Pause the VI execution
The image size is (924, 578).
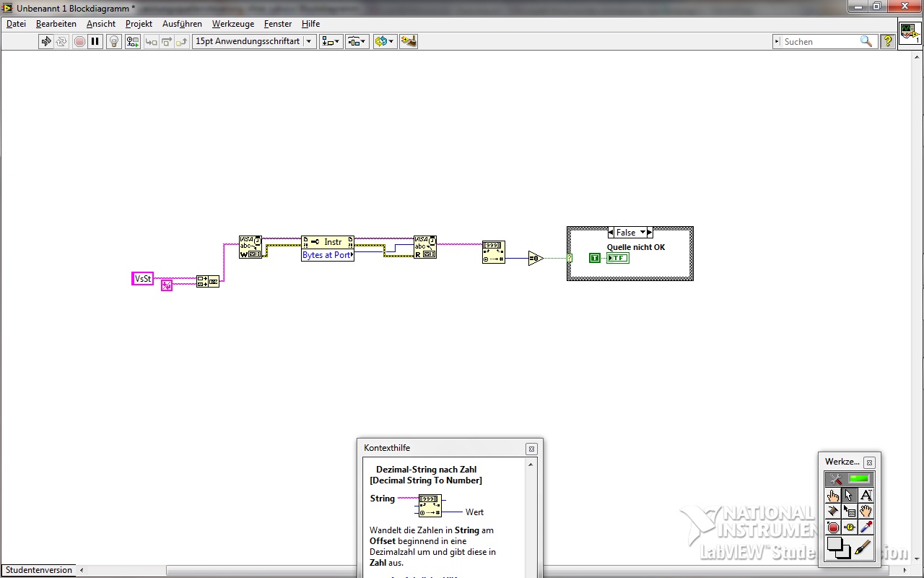click(95, 41)
